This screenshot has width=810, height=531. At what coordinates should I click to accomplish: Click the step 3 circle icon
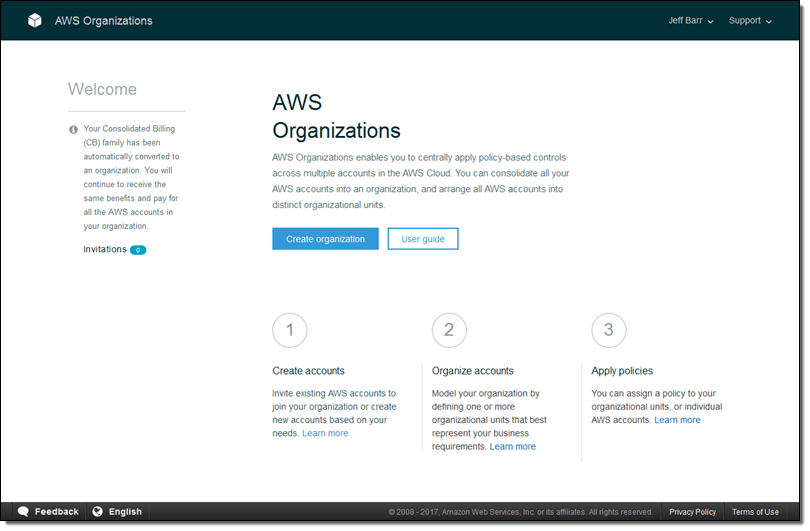click(609, 330)
